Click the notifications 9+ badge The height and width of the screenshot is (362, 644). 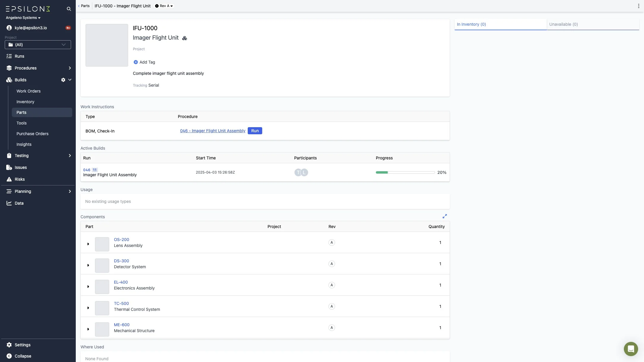coord(68,28)
